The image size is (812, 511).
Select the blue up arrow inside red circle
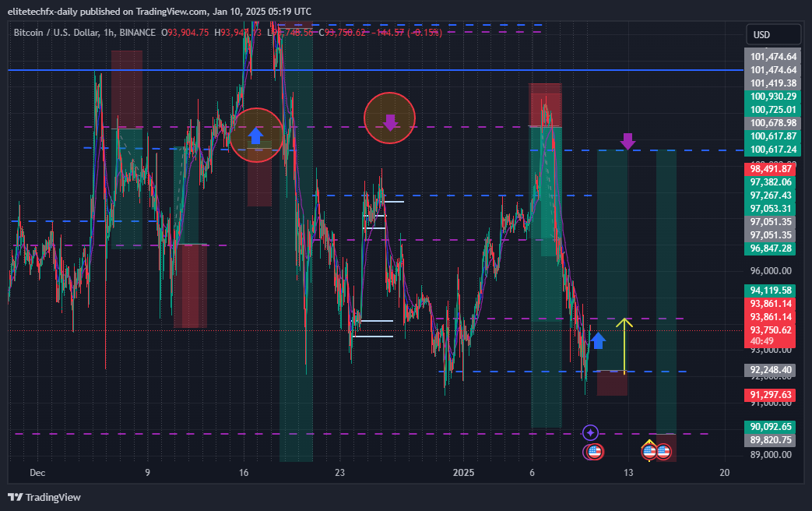point(256,136)
